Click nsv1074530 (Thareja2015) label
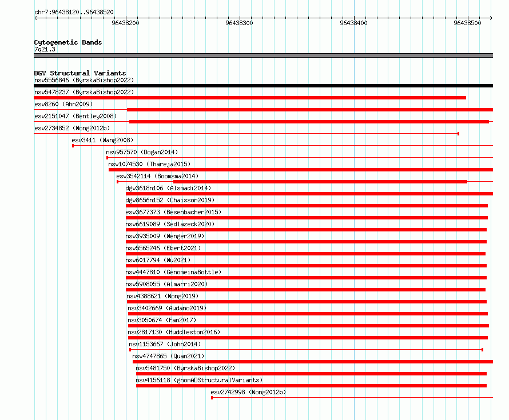Screen dimensions: 509x420 pos(149,164)
